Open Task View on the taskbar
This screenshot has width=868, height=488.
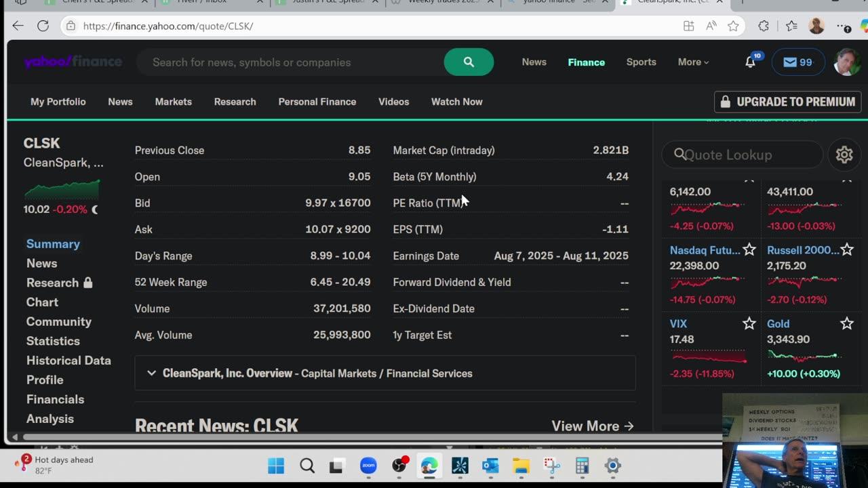[336, 466]
